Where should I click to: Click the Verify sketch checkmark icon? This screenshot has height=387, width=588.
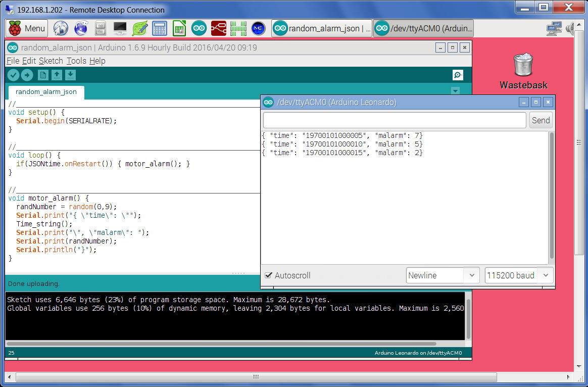[13, 75]
